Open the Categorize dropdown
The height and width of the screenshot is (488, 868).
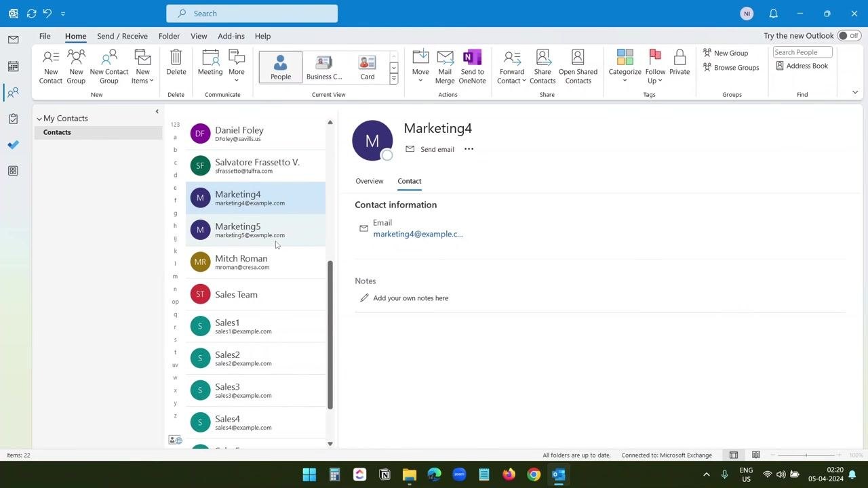pyautogui.click(x=625, y=67)
